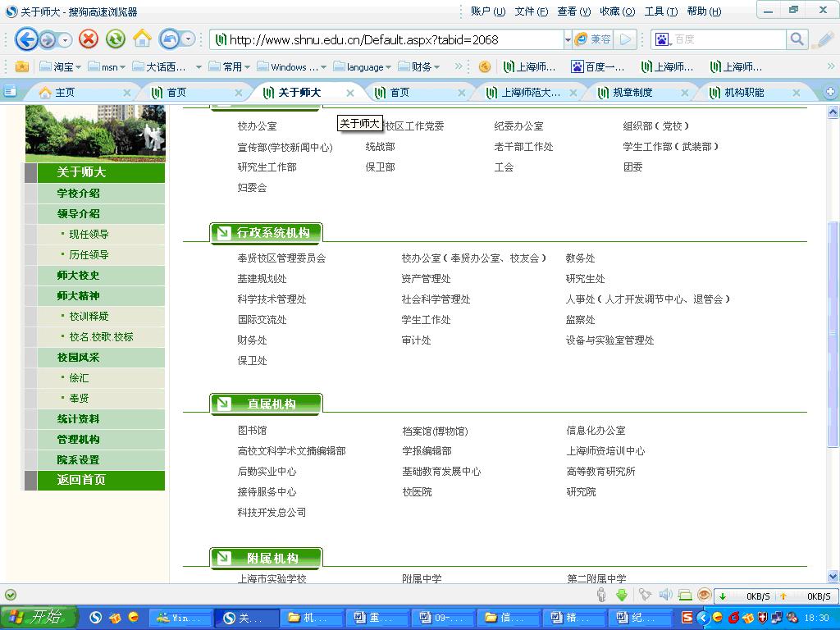Click the search magnifier icon
This screenshot has height=630, width=840.
(x=797, y=39)
